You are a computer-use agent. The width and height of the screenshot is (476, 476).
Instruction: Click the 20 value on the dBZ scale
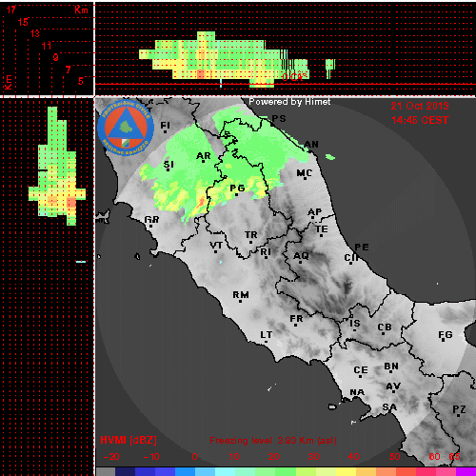[273, 457]
